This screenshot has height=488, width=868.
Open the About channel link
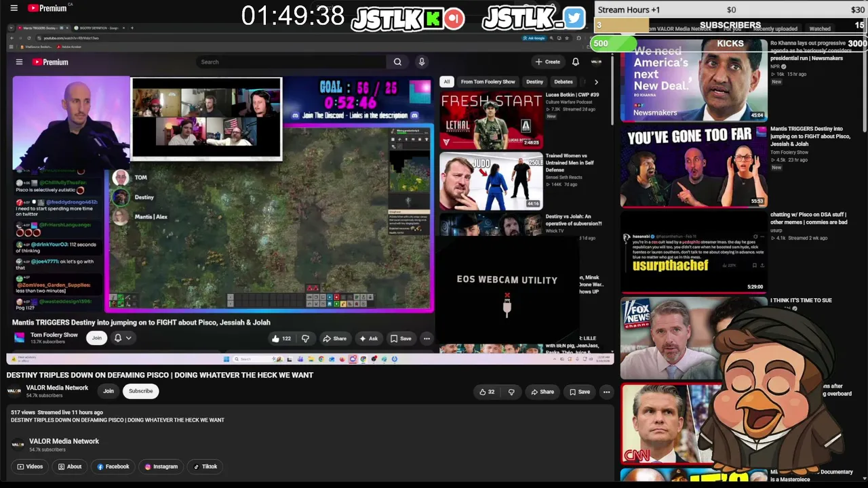coord(71,466)
